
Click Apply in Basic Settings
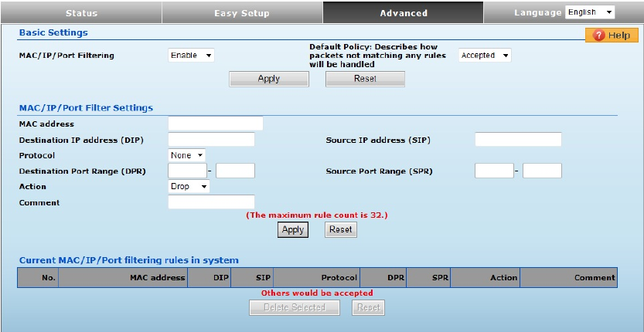click(x=268, y=79)
